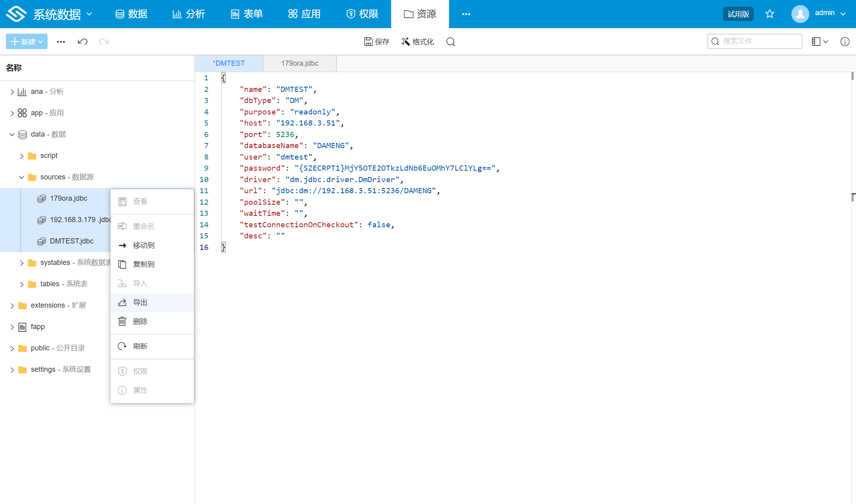Open the toolbar more-options ellipsis

(61, 42)
